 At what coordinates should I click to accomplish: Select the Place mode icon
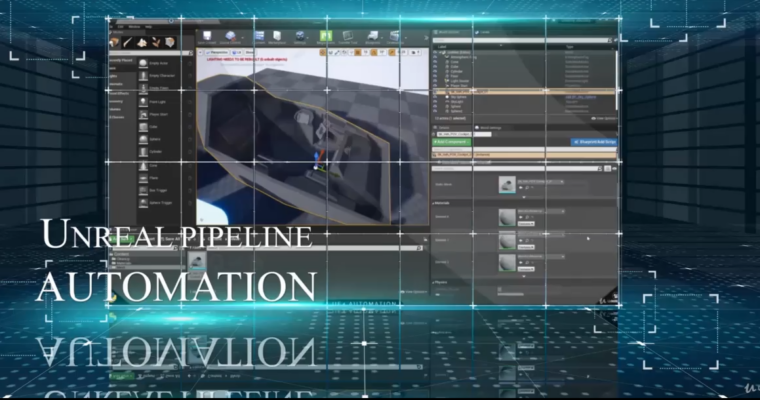click(114, 43)
